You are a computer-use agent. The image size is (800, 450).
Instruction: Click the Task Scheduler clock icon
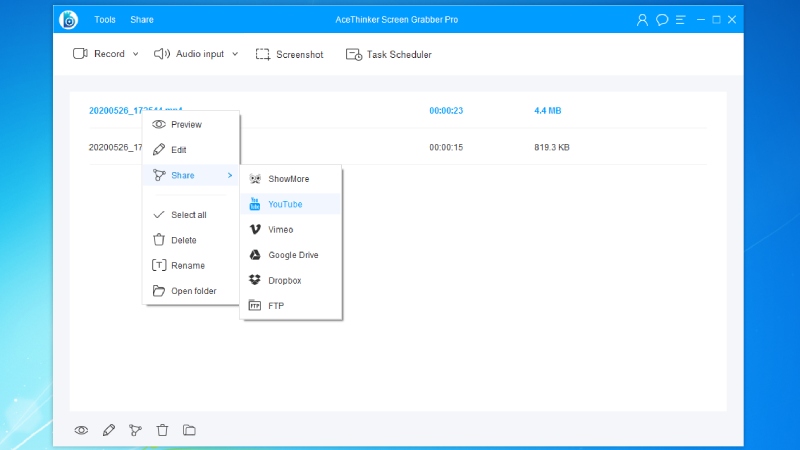tap(354, 55)
